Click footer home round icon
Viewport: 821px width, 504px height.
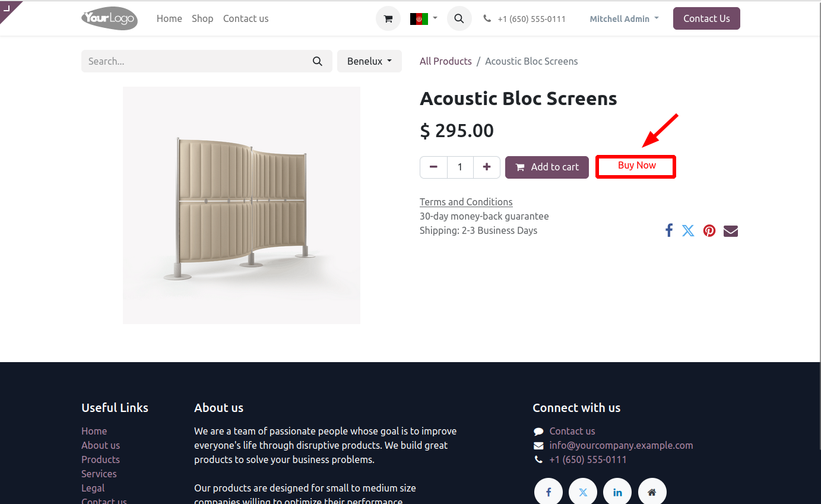point(652,492)
